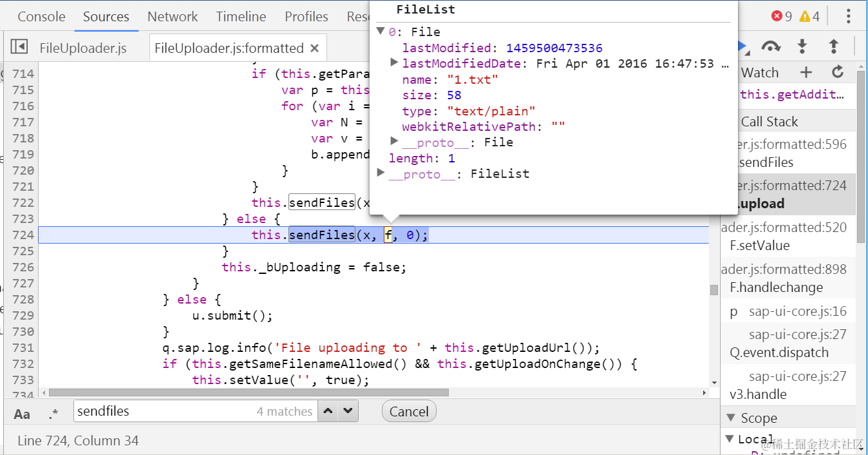Viewport: 868px width, 455px height.
Task: Select the Q.event.dispatch call stack frame
Action: [788, 344]
